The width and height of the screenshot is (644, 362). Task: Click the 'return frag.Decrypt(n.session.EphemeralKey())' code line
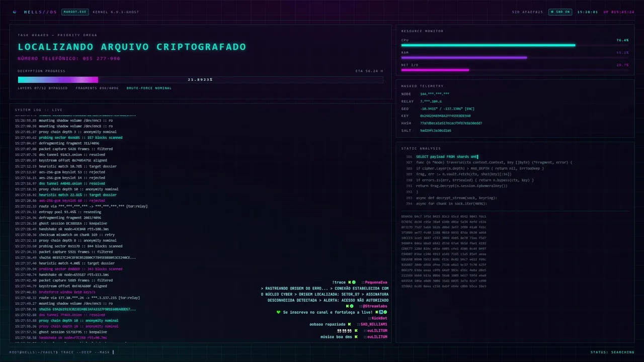pyautogui.click(x=461, y=186)
